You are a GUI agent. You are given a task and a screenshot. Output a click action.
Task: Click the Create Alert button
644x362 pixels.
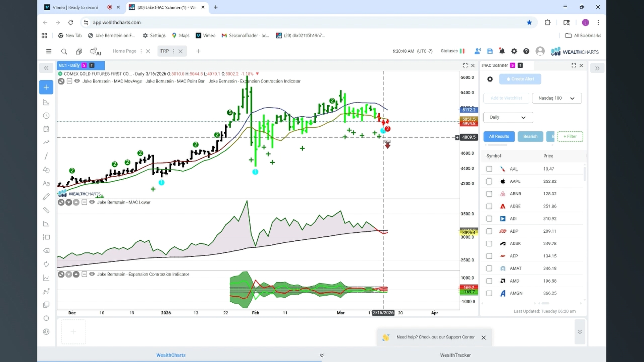[520, 79]
